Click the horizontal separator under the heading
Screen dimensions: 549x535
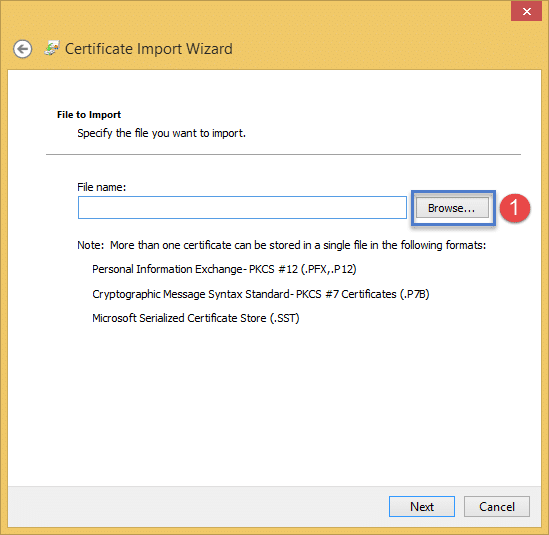(283, 154)
